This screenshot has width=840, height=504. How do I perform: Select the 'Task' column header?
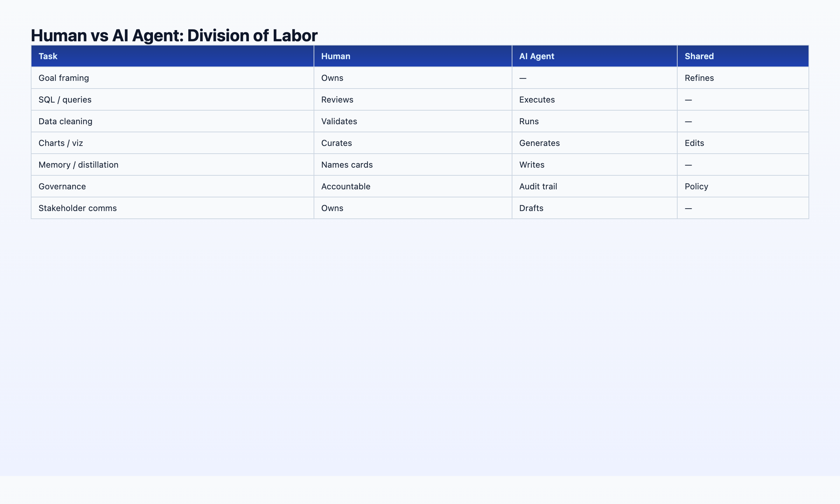coord(173,56)
